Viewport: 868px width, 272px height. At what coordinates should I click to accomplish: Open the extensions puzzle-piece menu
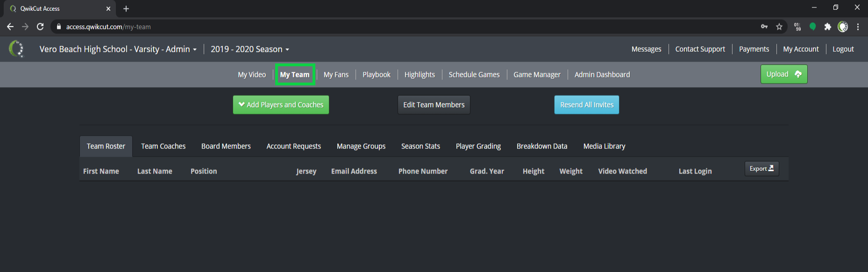(x=827, y=27)
